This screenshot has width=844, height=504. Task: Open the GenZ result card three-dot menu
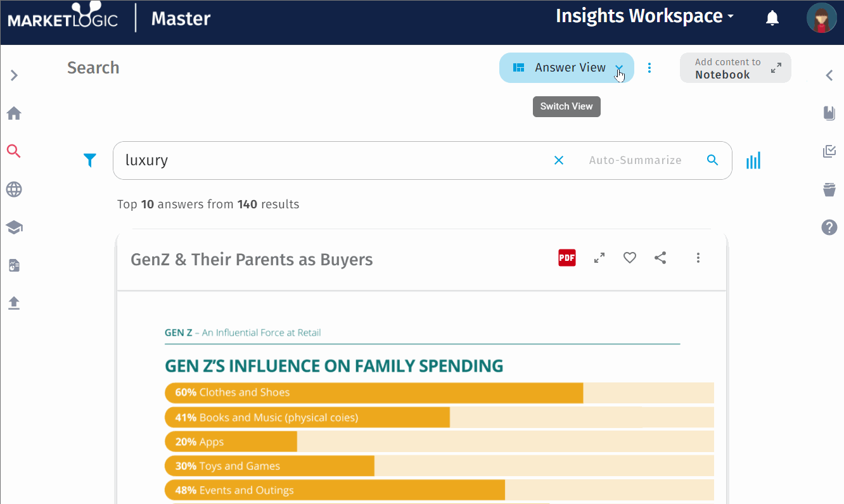[x=698, y=258]
